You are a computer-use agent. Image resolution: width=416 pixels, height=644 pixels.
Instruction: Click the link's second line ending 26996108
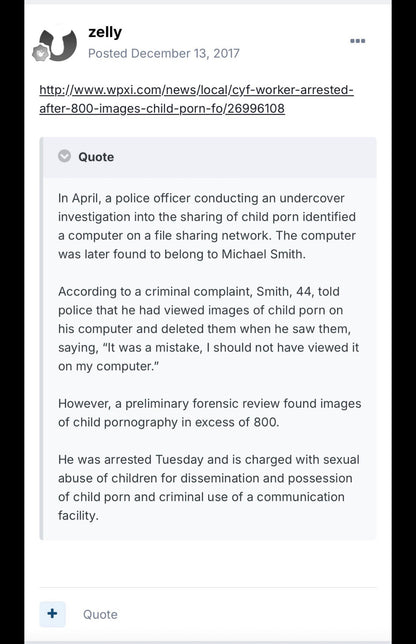[162, 108]
